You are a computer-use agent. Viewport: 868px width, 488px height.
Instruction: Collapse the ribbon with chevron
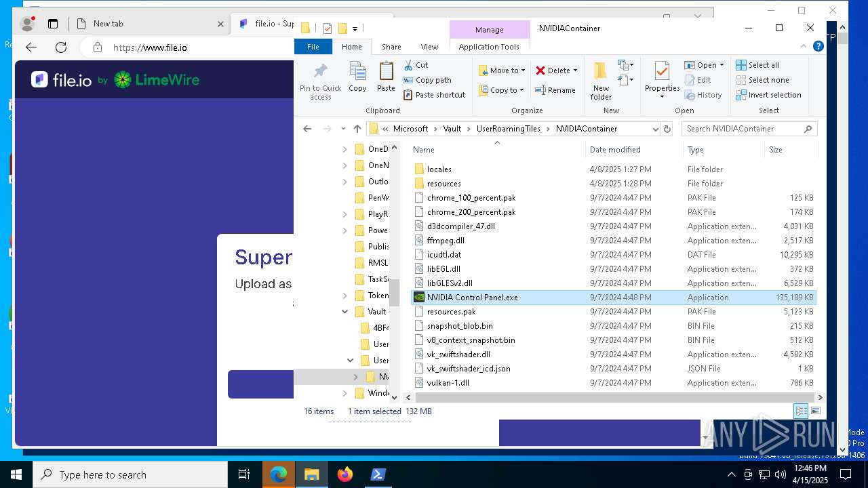(804, 47)
